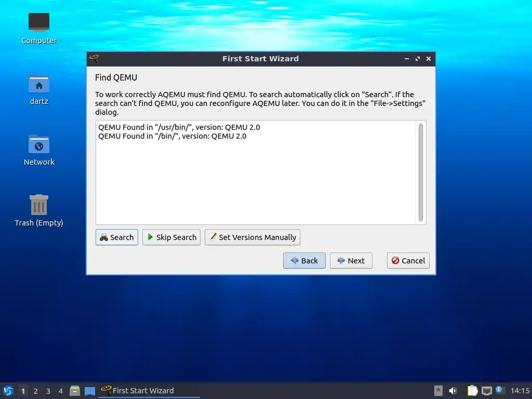The height and width of the screenshot is (399, 532).
Task: Open the update notification tray icon
Action: 499,390
